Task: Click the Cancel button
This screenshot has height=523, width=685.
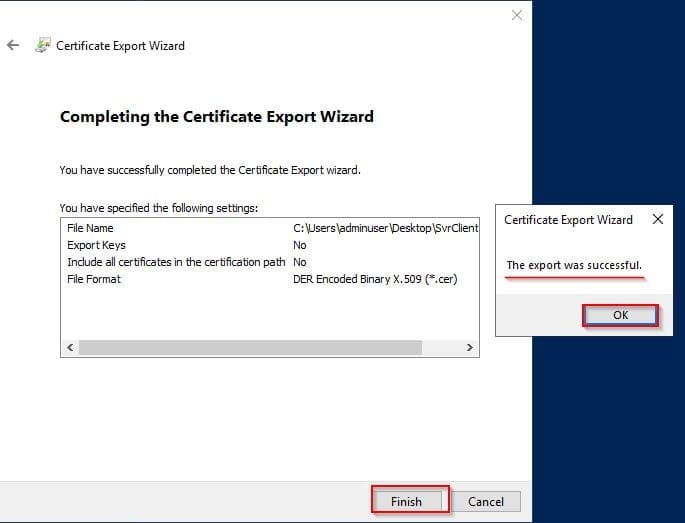Action: pyautogui.click(x=486, y=501)
